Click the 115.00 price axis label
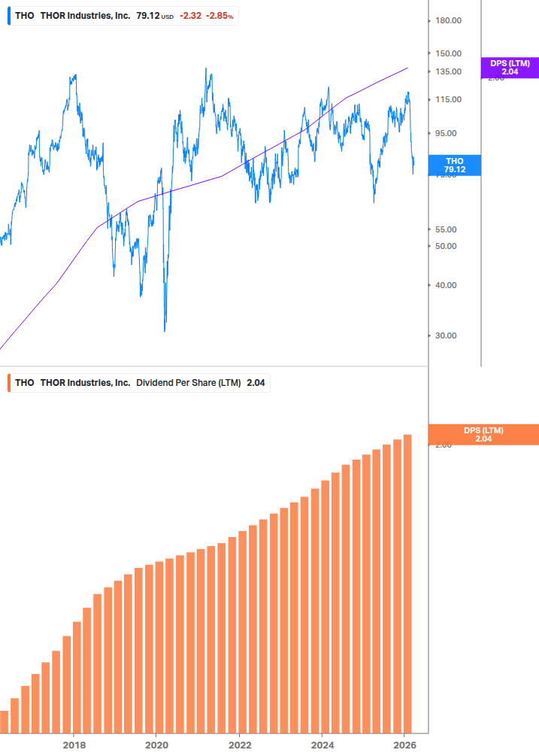 click(x=449, y=100)
